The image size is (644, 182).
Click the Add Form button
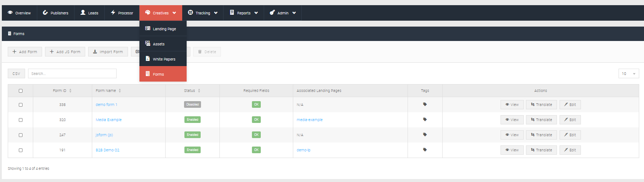coord(25,52)
